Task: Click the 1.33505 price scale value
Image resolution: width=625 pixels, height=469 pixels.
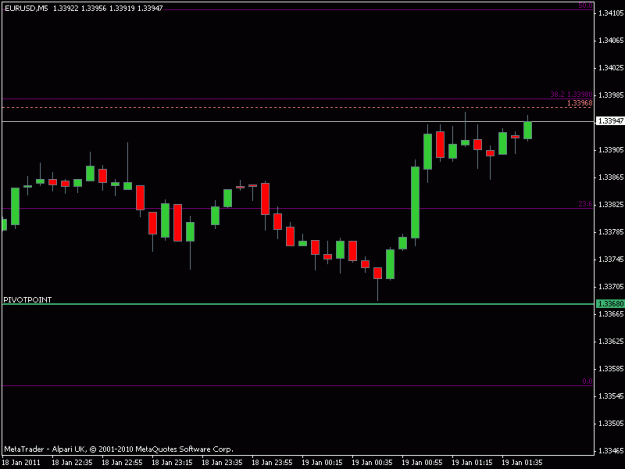Action: [611, 424]
